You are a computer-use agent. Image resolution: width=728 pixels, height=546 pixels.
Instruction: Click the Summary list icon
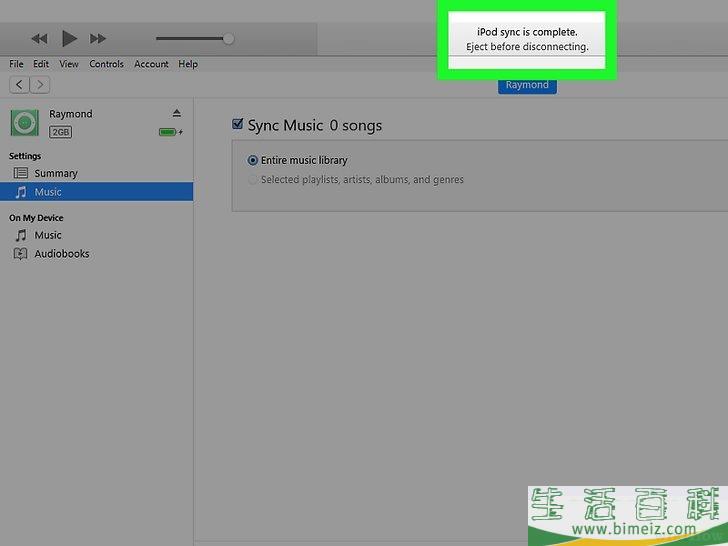click(x=20, y=173)
